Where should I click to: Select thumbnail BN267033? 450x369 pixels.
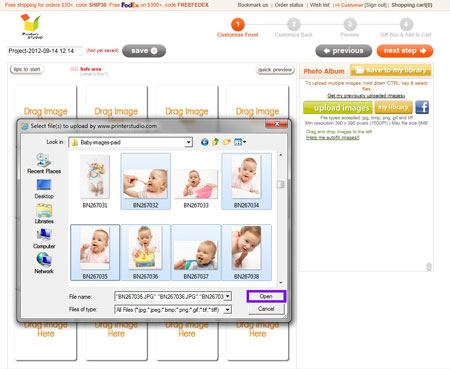tap(196, 182)
